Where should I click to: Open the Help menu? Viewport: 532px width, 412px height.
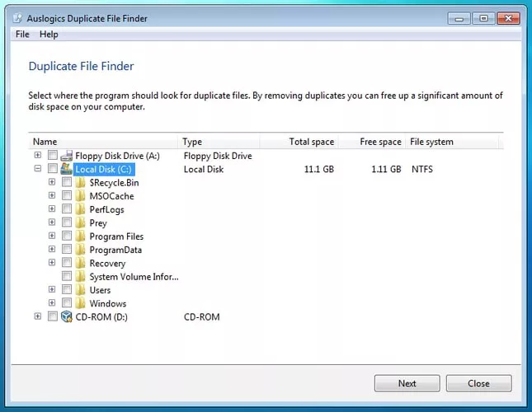click(49, 35)
